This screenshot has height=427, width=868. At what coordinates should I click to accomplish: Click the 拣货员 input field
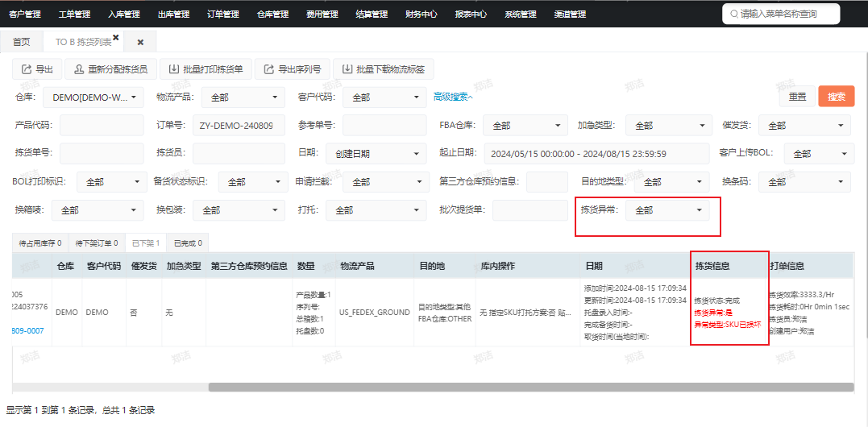tap(239, 154)
